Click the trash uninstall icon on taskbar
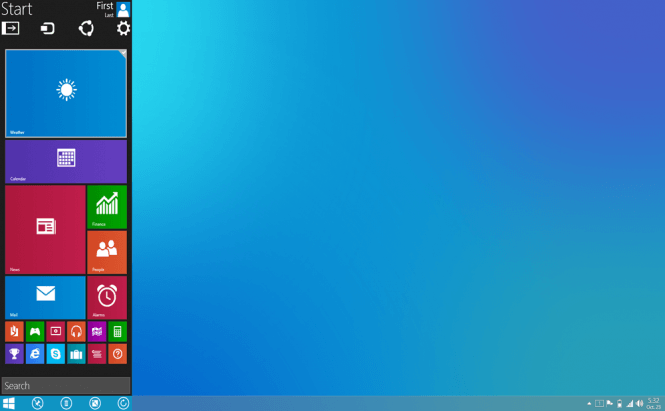This screenshot has width=665, height=411. (66, 403)
